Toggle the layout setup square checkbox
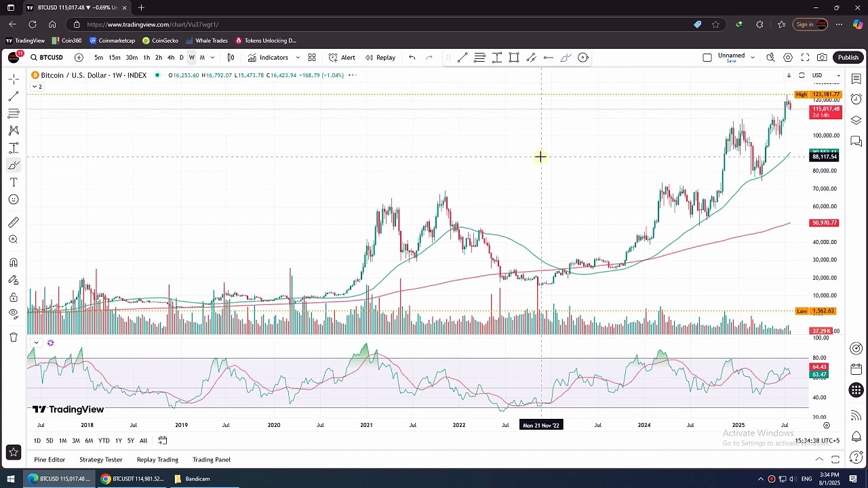The height and width of the screenshot is (488, 868). 707,58
